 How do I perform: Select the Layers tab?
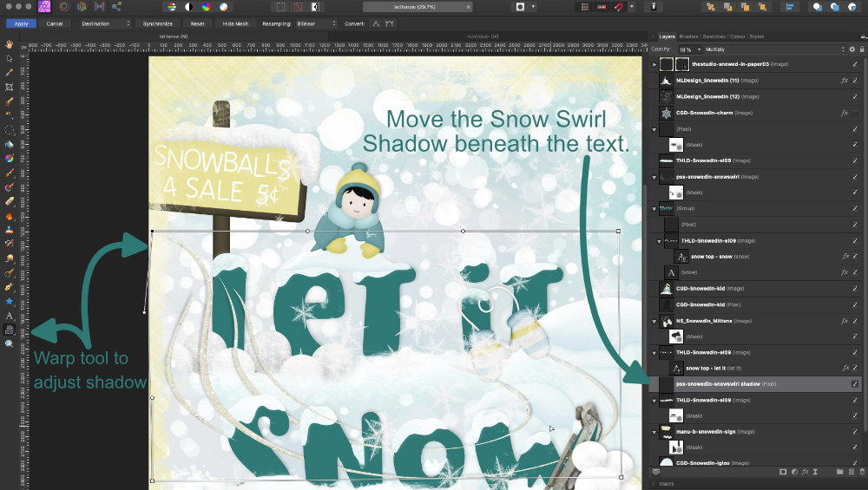coord(667,36)
